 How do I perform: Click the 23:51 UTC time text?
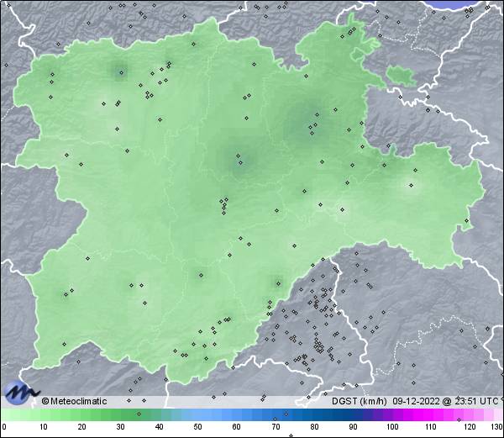pos(475,401)
